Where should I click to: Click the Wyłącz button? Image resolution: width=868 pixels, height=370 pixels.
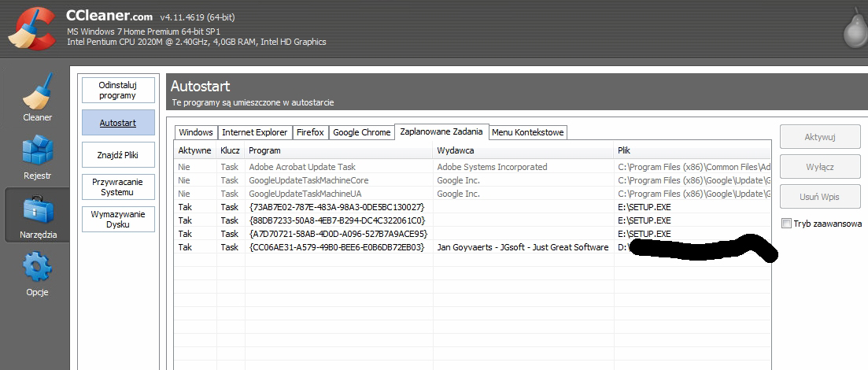821,167
